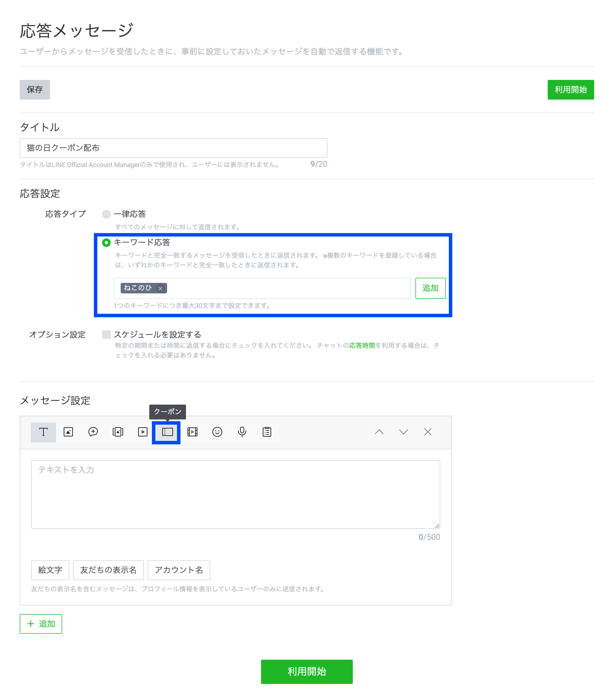Image resolution: width=616 pixels, height=698 pixels.
Task: Pick the survey clipboard icon
Action: pyautogui.click(x=267, y=432)
